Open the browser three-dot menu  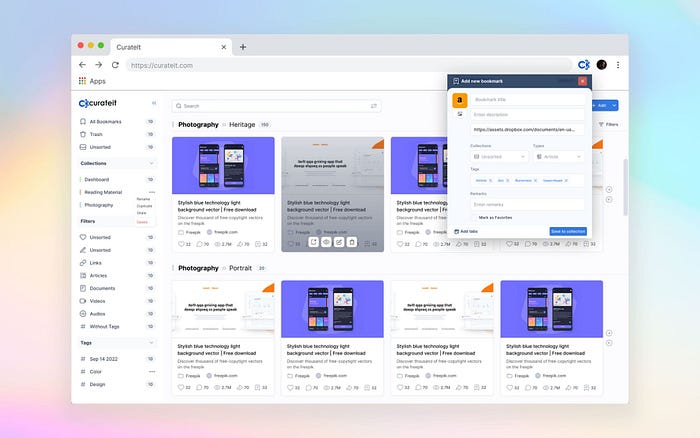pyautogui.click(x=618, y=65)
